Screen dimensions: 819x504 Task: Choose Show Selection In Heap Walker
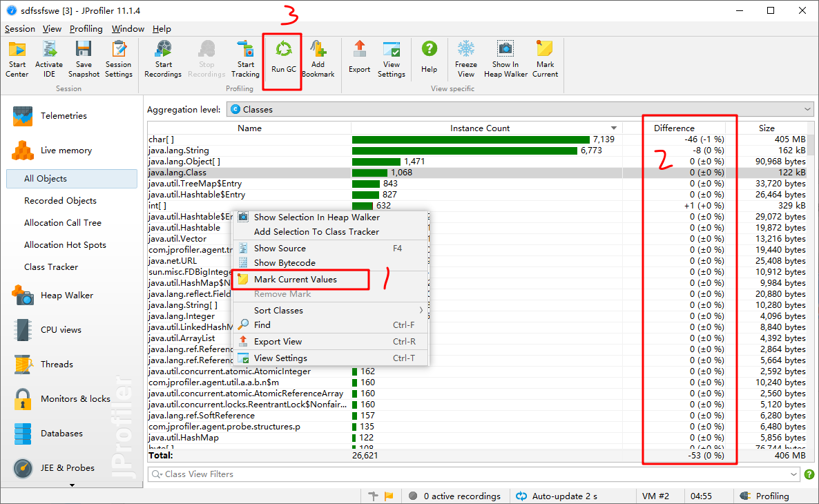(x=330, y=217)
